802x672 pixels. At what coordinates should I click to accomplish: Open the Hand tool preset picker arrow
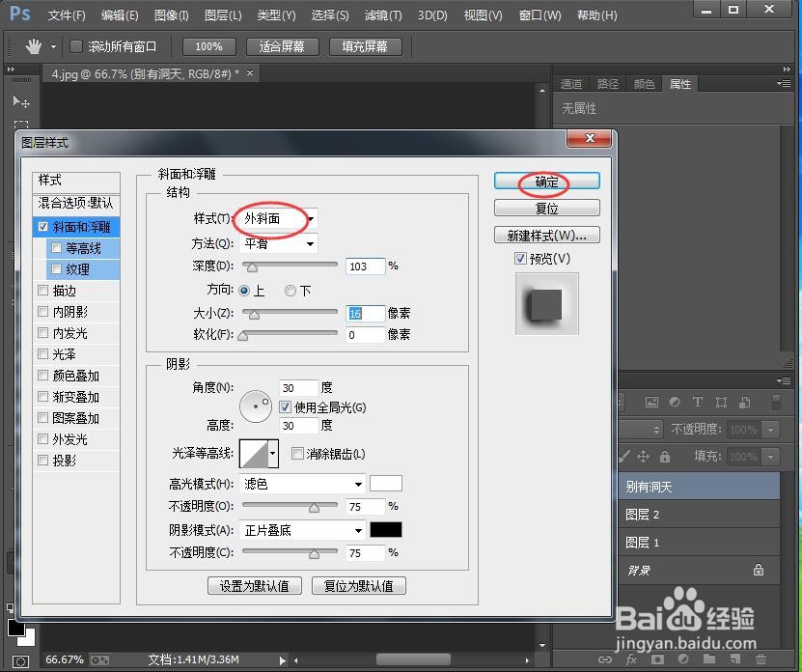point(53,47)
